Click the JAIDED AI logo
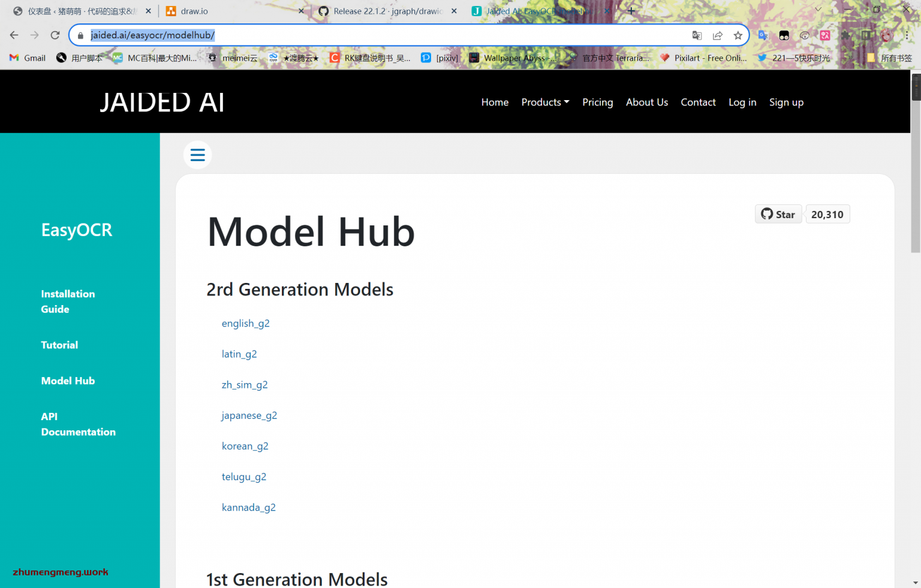Viewport: 921px width, 588px height. click(162, 102)
